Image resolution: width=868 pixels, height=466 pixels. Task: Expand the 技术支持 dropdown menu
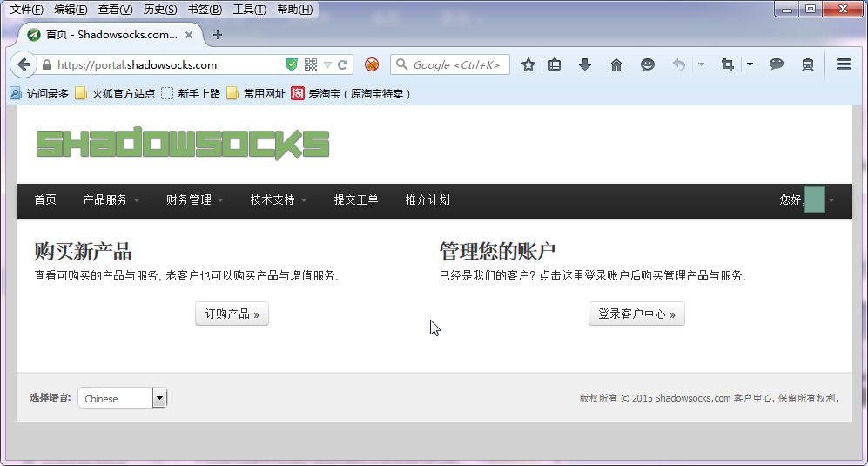(279, 200)
